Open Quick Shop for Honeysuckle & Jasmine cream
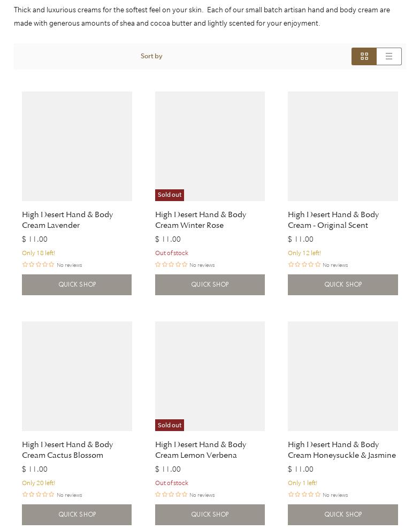Screen dimensions: 420x530 pyautogui.click(x=342, y=514)
